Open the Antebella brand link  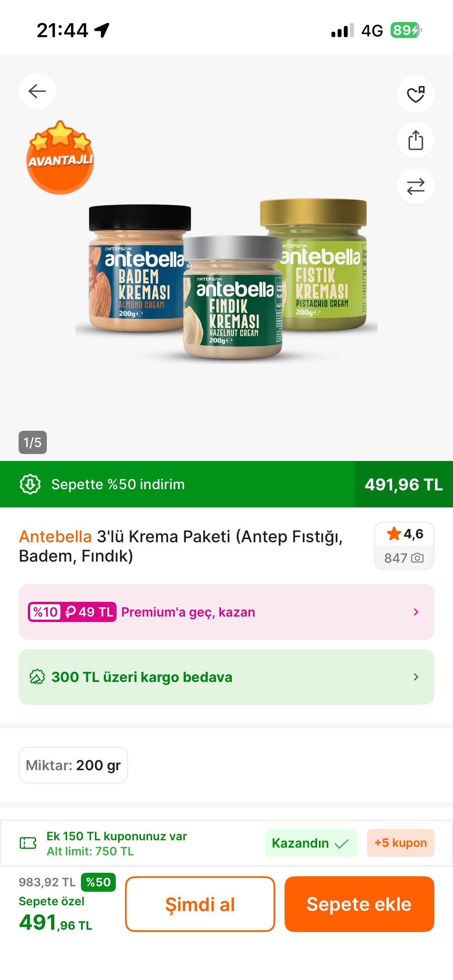(x=55, y=537)
